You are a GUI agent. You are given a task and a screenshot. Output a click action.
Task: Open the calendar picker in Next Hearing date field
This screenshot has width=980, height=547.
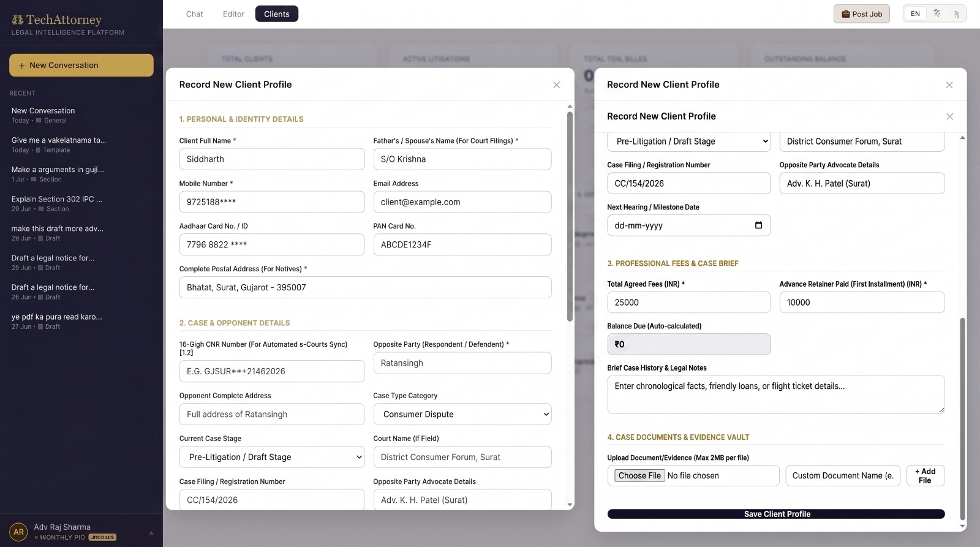(x=758, y=225)
